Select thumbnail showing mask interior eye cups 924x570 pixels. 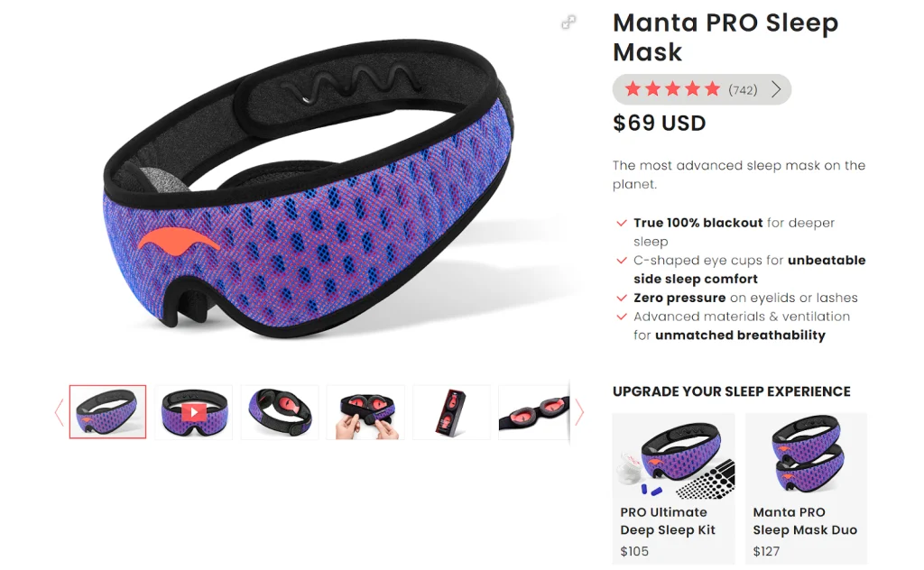pos(280,412)
